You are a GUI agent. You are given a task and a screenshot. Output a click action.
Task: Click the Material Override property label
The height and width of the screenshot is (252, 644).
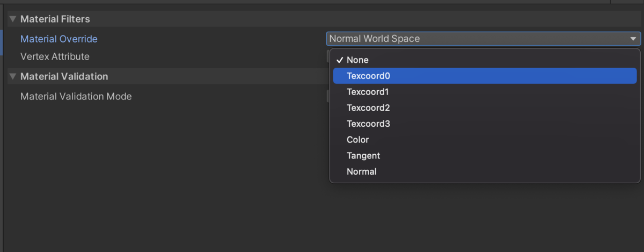pos(59,39)
